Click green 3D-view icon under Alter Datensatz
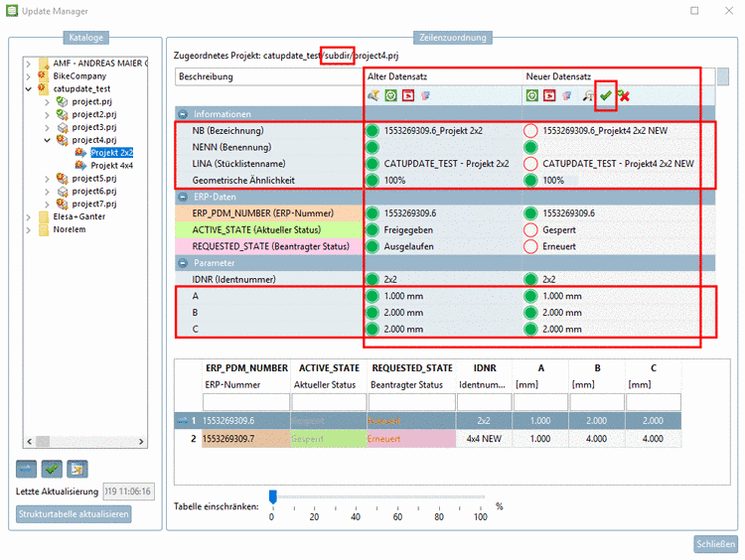 click(x=390, y=95)
